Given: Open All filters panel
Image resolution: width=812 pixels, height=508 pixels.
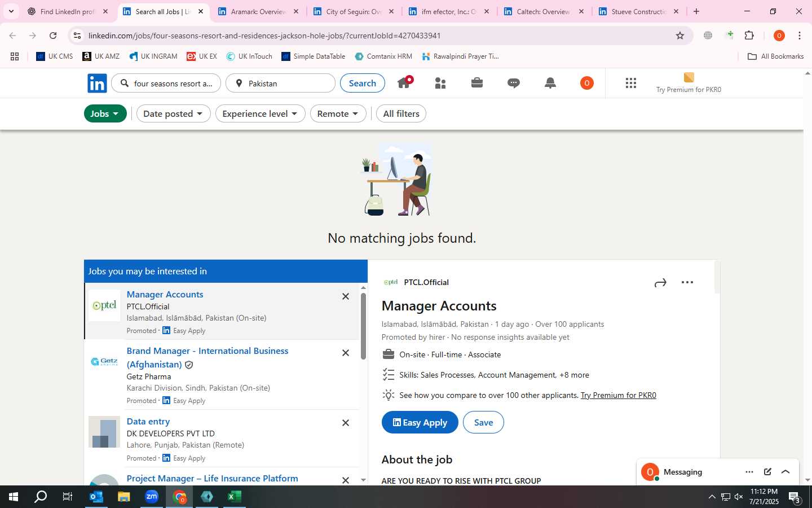Looking at the screenshot, I should pyautogui.click(x=401, y=113).
